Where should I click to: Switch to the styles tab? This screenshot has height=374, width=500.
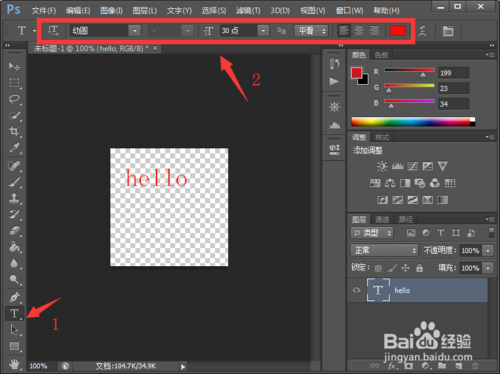[382, 137]
